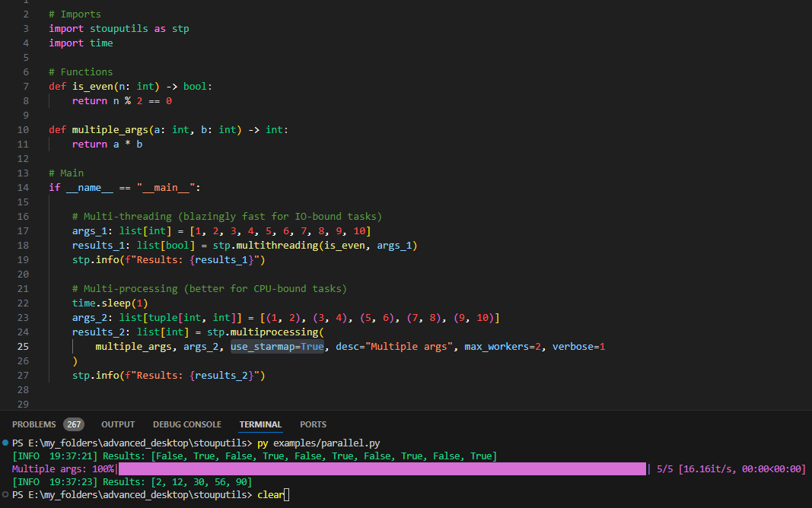
Task: Click the 'max_workers=2' argument
Action: click(x=502, y=347)
